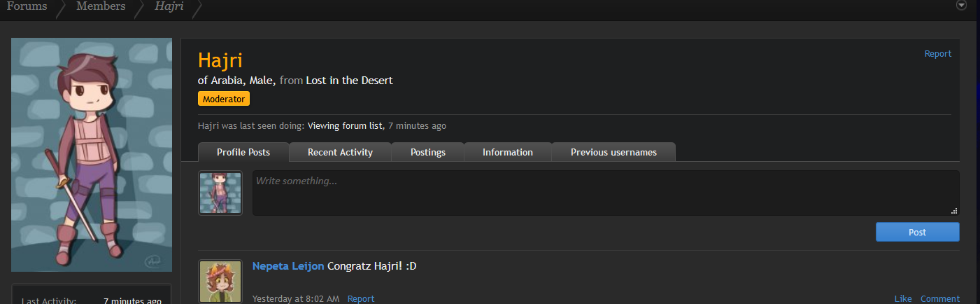The width and height of the screenshot is (980, 304).
Task: Comment on Nepeta Leijon's post
Action: [939, 298]
